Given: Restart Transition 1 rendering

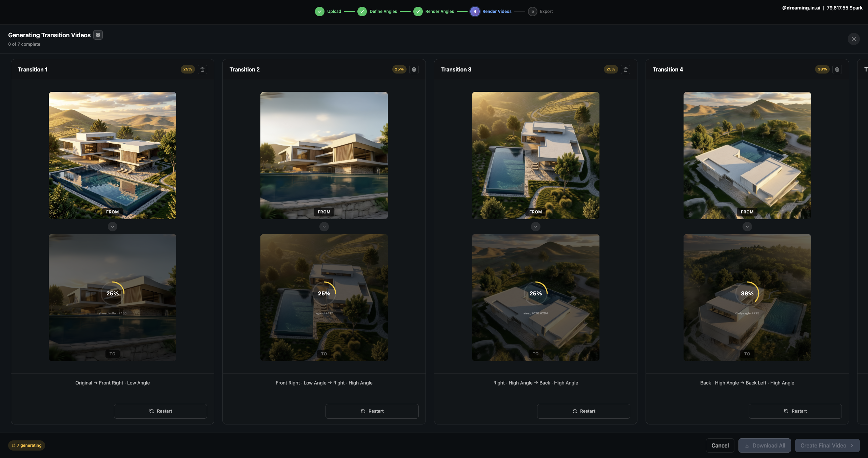Looking at the screenshot, I should point(160,411).
